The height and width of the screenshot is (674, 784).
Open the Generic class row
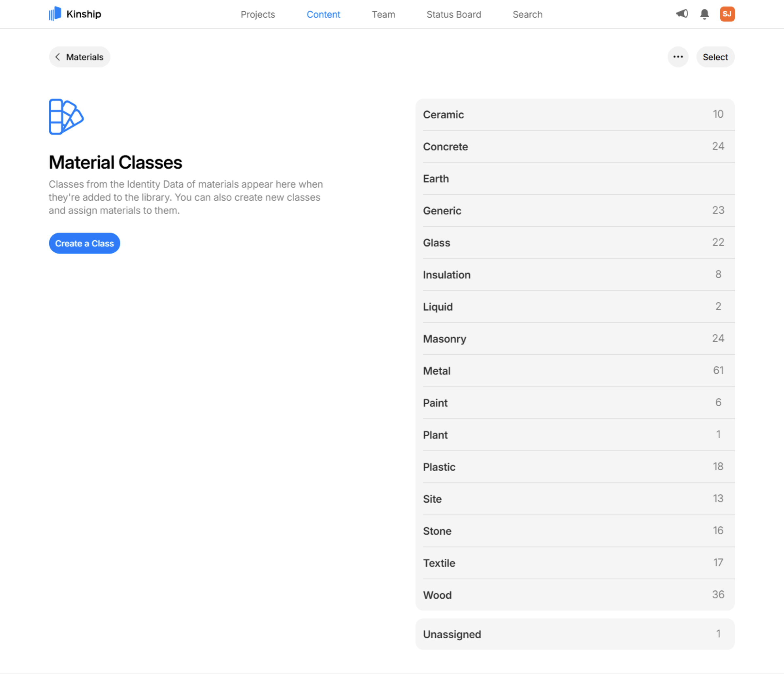[x=575, y=211]
